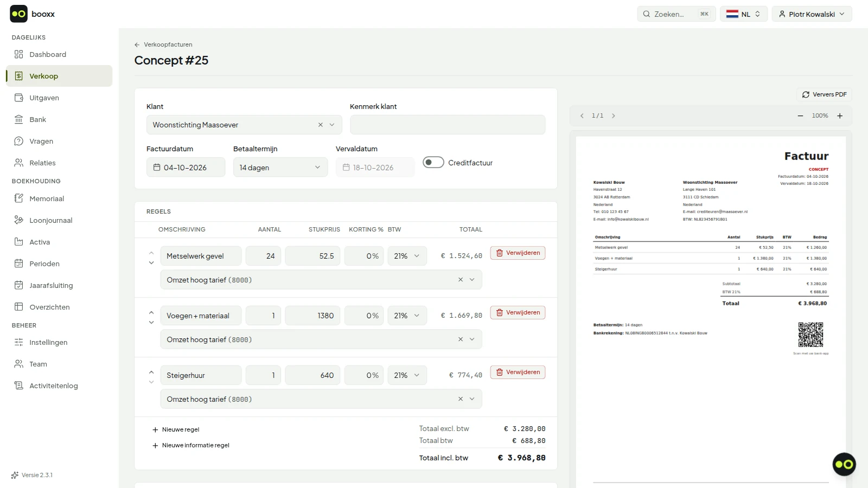This screenshot has height=488, width=868.
Task: Open the Factuurdatum date field
Action: click(186, 167)
